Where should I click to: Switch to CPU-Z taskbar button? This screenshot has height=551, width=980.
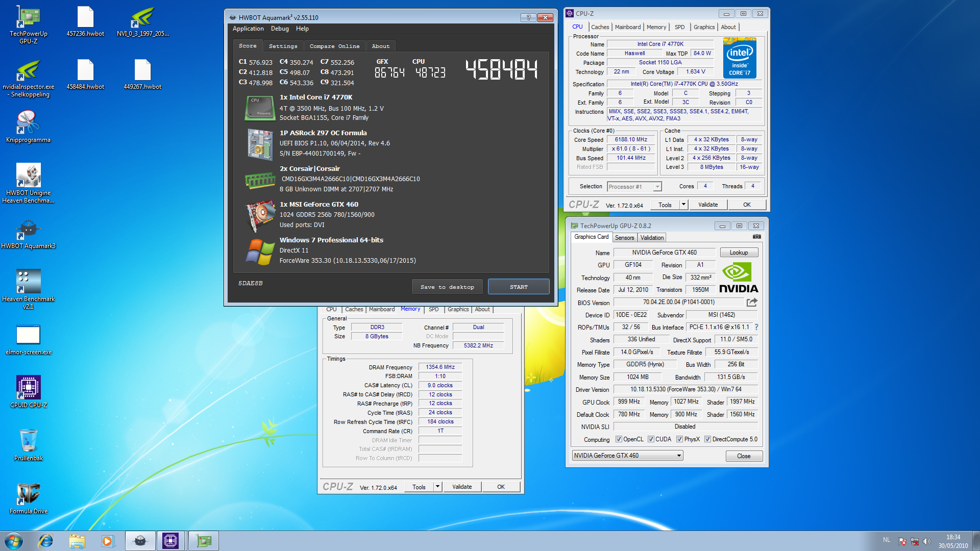[x=170, y=541]
